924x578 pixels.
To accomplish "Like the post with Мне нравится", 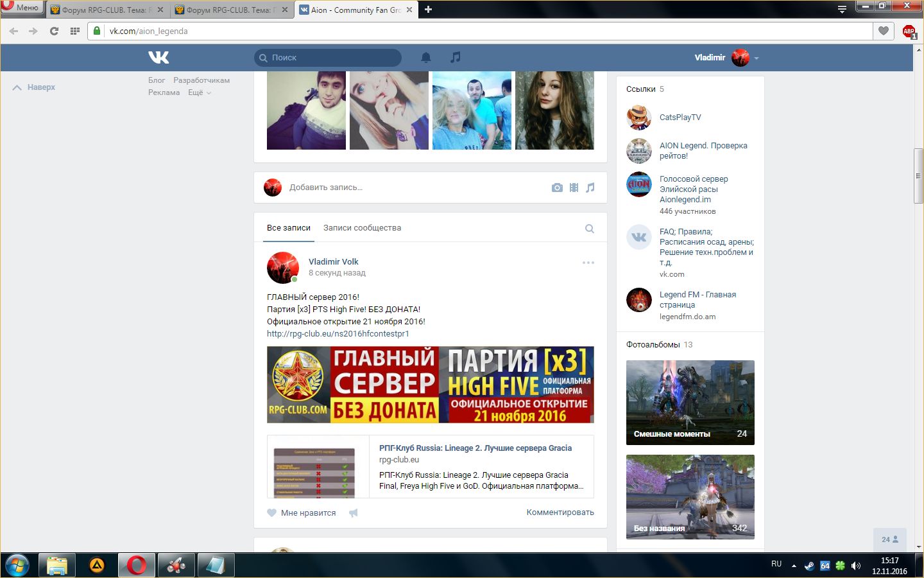I will point(302,512).
